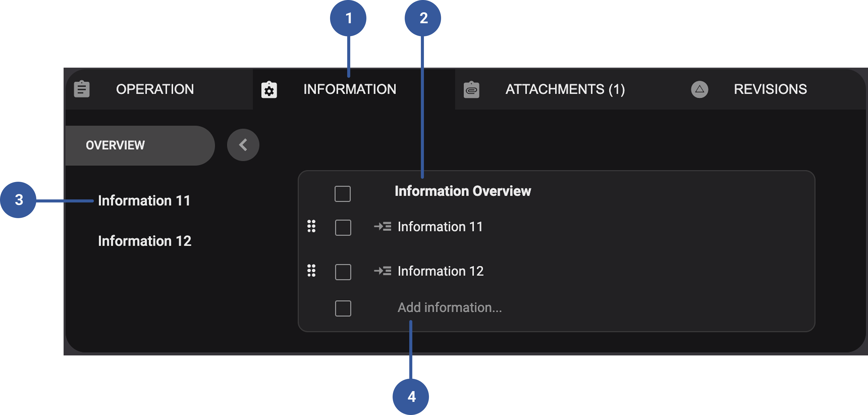The image size is (868, 415).
Task: Click the warning triangle icon near Revisions
Action: [699, 89]
